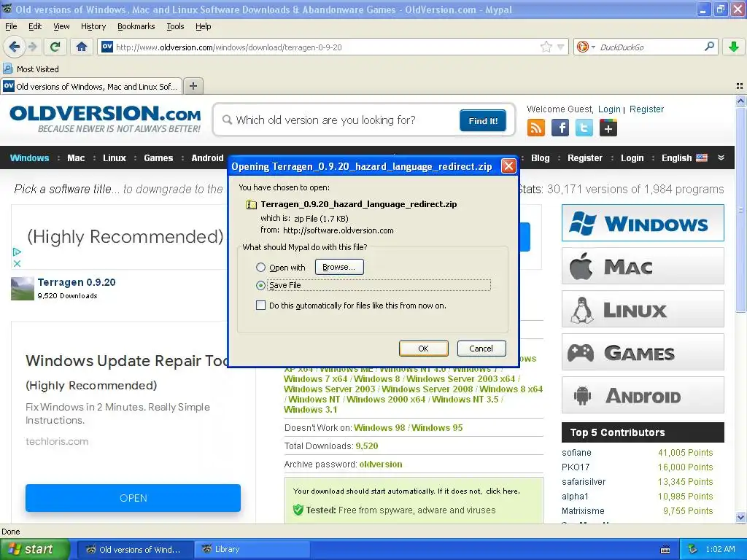Click the Terragen thumbnail image
This screenshot has width=747, height=560.
pyautogui.click(x=23, y=289)
